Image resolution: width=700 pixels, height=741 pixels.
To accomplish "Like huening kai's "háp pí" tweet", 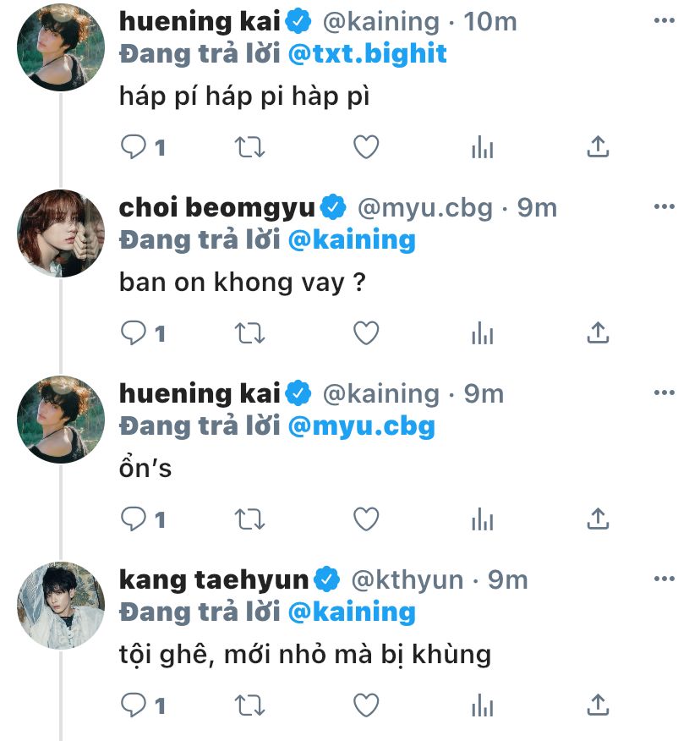I will [x=365, y=148].
